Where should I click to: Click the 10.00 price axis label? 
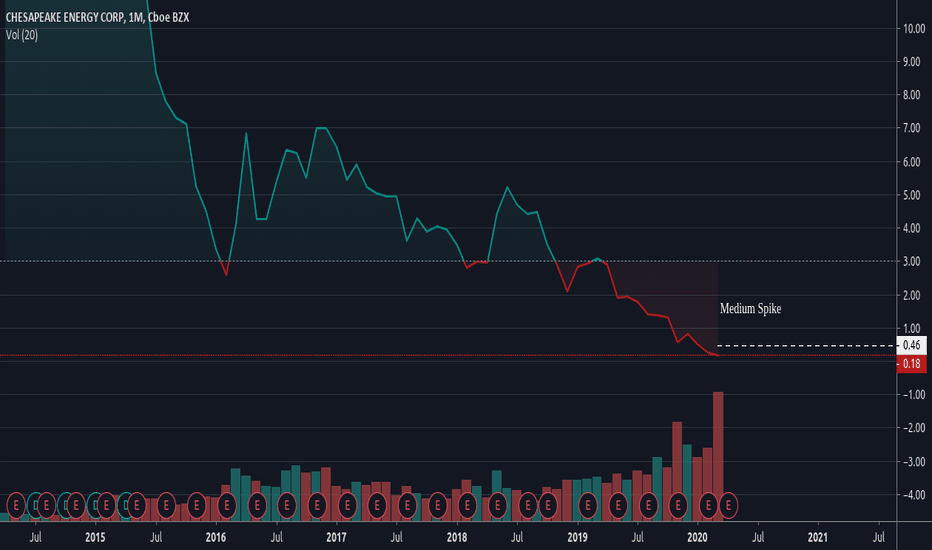point(914,29)
